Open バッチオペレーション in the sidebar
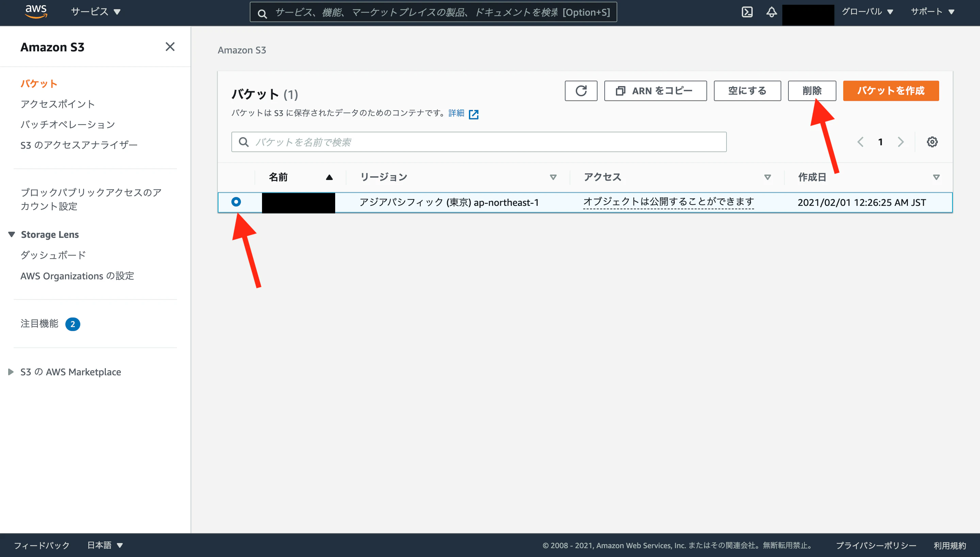This screenshot has height=557, width=980. (68, 124)
